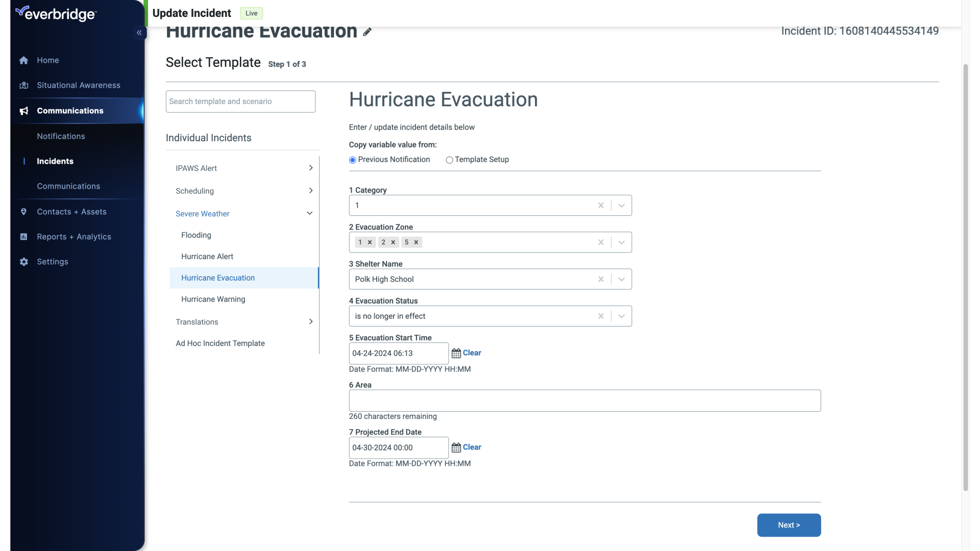
Task: Open the Communications sub-item under Incidents
Action: click(68, 186)
